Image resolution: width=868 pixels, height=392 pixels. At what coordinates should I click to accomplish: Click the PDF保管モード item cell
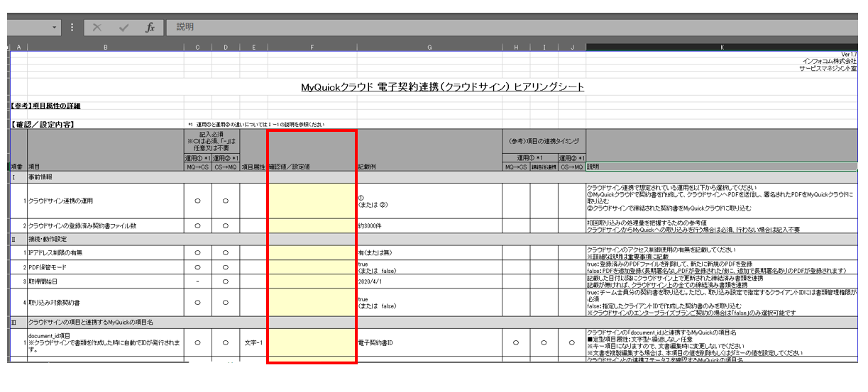(105, 267)
